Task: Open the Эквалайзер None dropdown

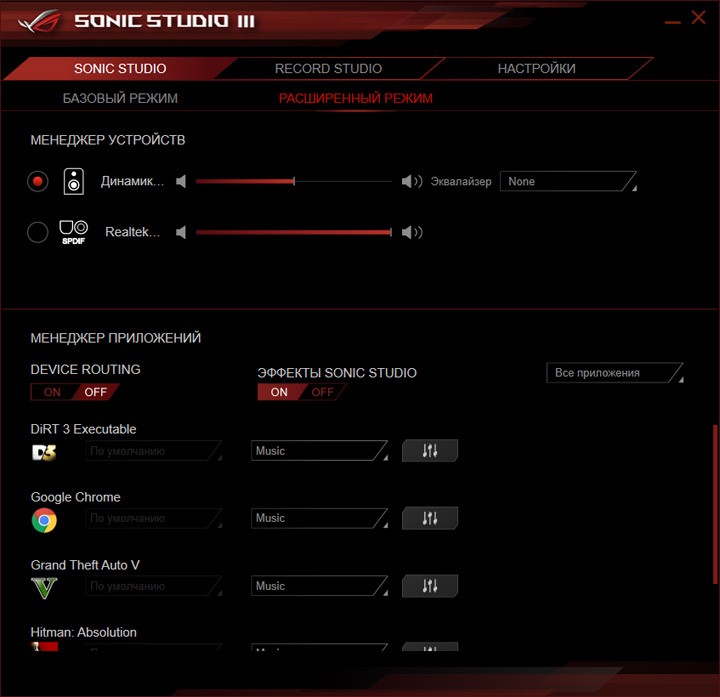Action: (x=568, y=181)
